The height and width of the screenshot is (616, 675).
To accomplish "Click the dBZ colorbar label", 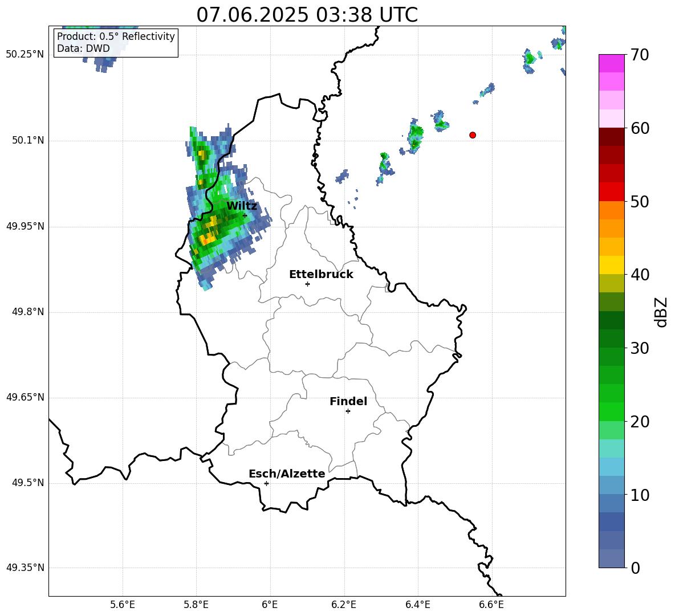I will point(661,312).
